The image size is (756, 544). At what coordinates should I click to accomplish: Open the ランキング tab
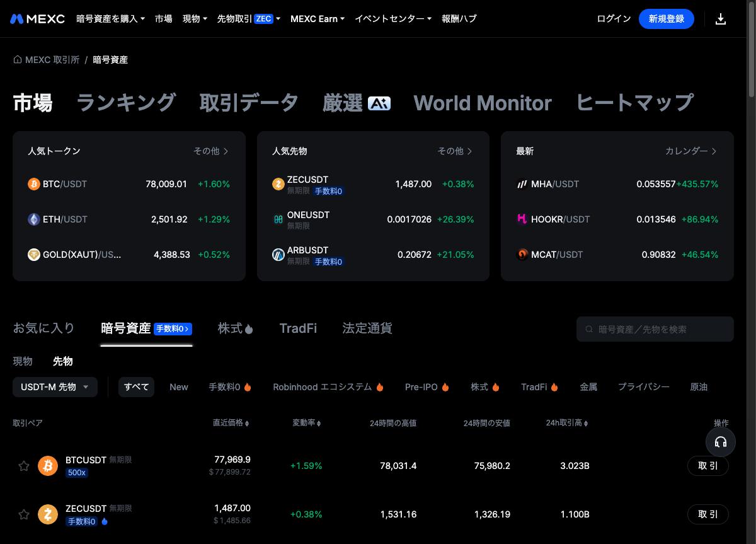point(126,103)
